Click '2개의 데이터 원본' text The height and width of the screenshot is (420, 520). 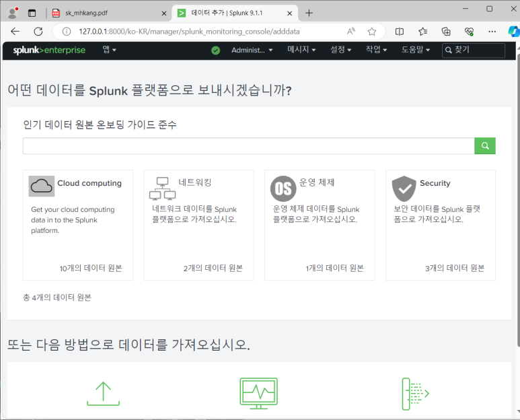(213, 268)
